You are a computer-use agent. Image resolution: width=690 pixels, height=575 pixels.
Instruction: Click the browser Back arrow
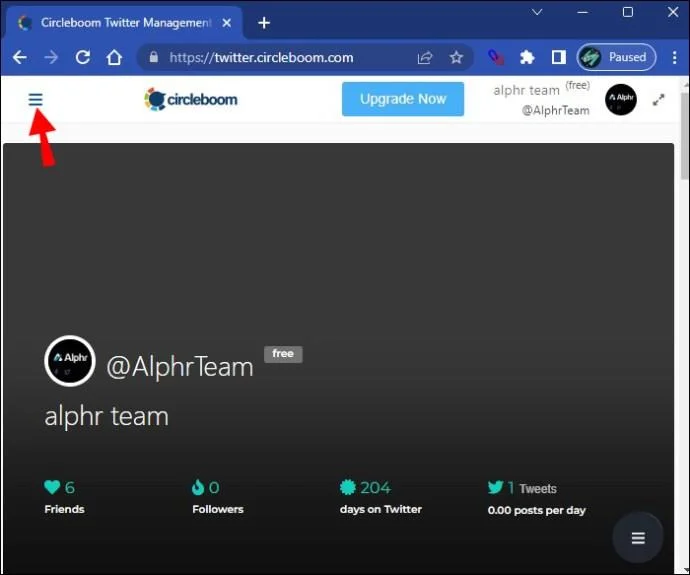[x=20, y=57]
